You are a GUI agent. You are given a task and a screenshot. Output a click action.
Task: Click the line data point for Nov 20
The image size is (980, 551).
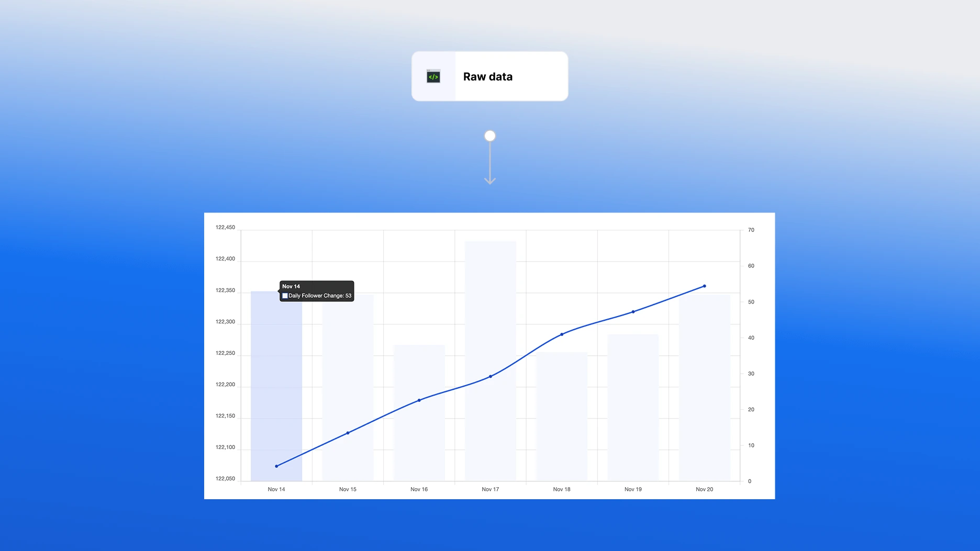pos(705,286)
